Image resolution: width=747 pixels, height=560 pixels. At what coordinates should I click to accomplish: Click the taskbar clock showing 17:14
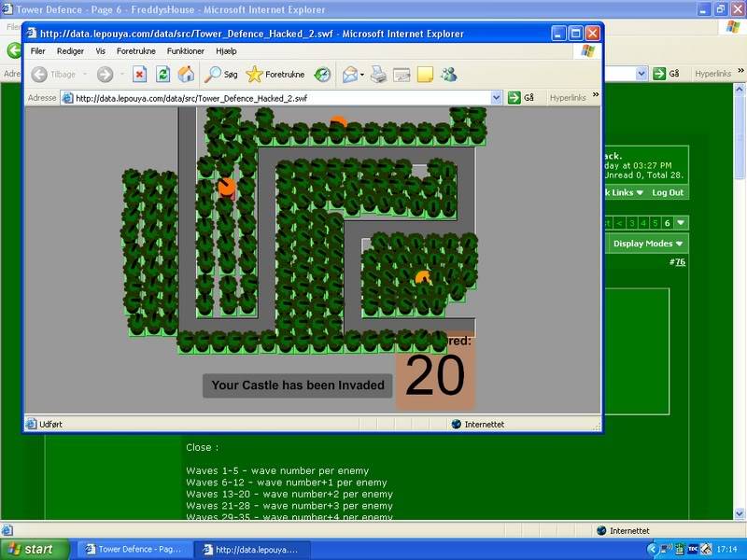(727, 550)
